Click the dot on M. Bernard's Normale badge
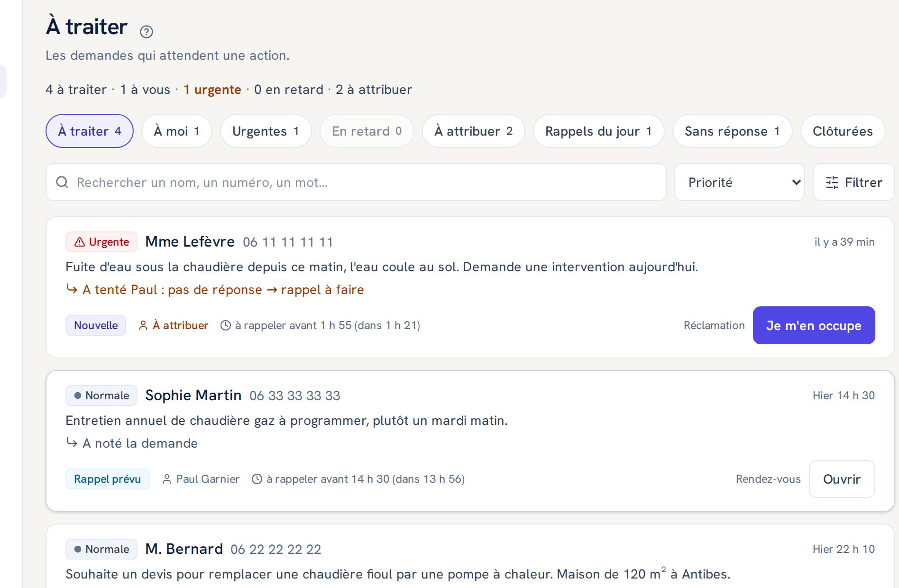The height and width of the screenshot is (588, 899). coord(78,549)
